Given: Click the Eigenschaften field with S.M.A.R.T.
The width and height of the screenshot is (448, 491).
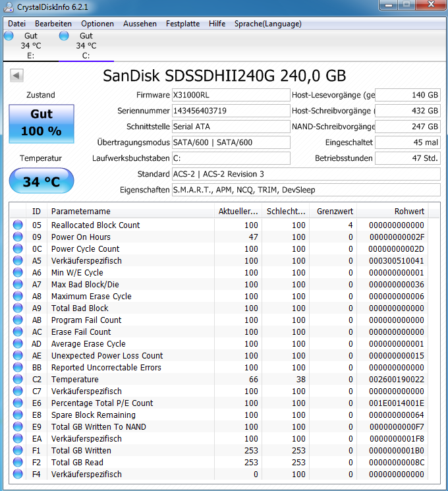Looking at the screenshot, I should 306,190.
